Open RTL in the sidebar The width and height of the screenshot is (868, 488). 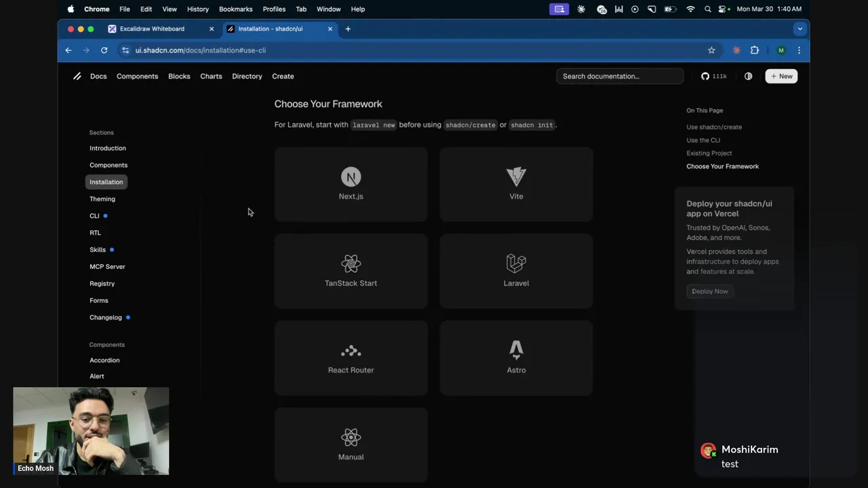pyautogui.click(x=95, y=232)
